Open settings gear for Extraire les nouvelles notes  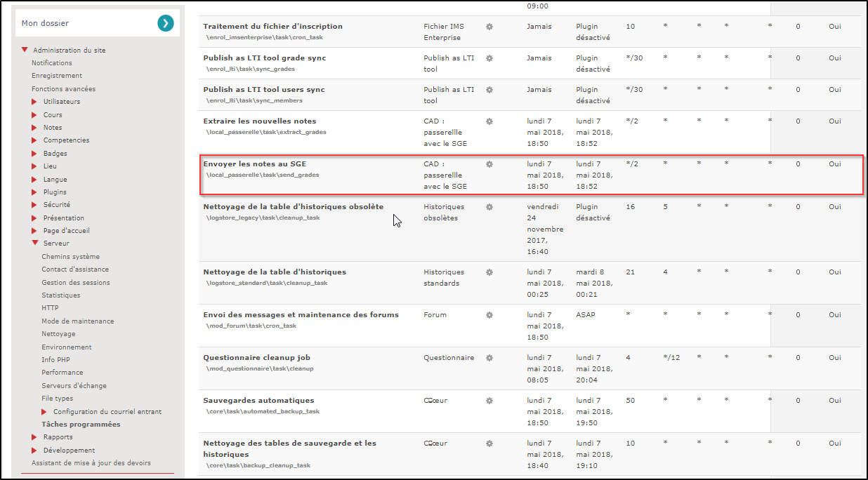tap(489, 121)
